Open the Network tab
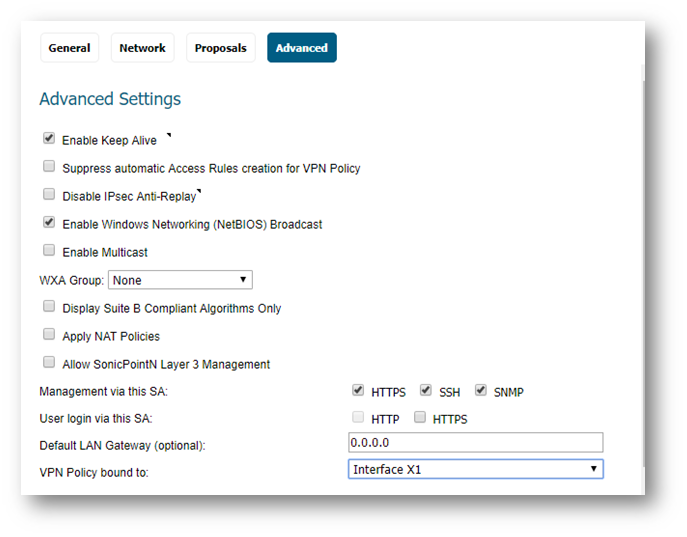Image resolution: width=687 pixels, height=537 pixels. pos(142,48)
